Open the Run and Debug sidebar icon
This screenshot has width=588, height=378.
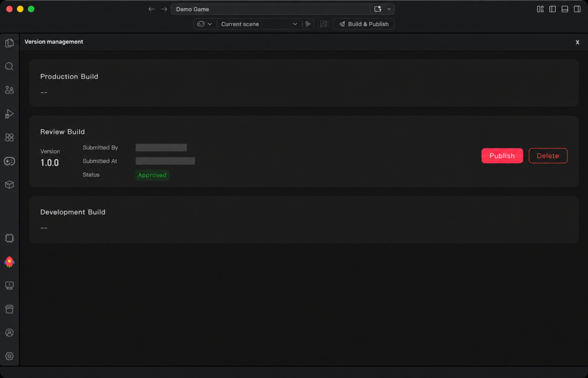(x=9, y=114)
